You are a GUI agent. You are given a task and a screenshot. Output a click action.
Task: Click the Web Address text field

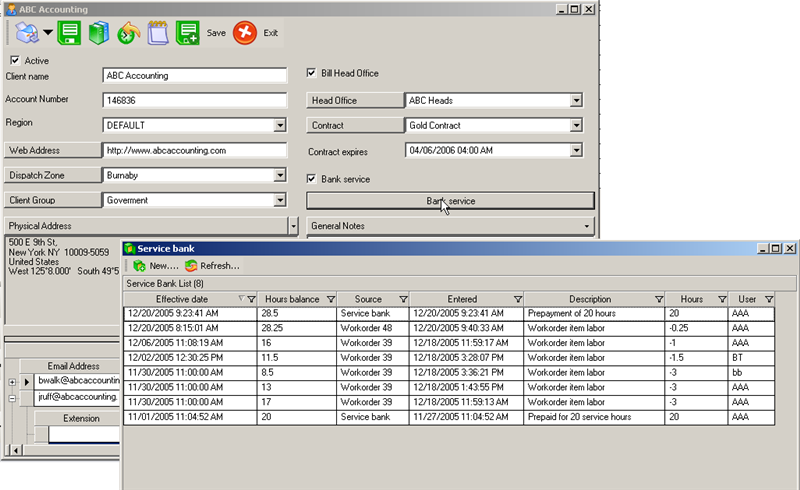click(194, 150)
